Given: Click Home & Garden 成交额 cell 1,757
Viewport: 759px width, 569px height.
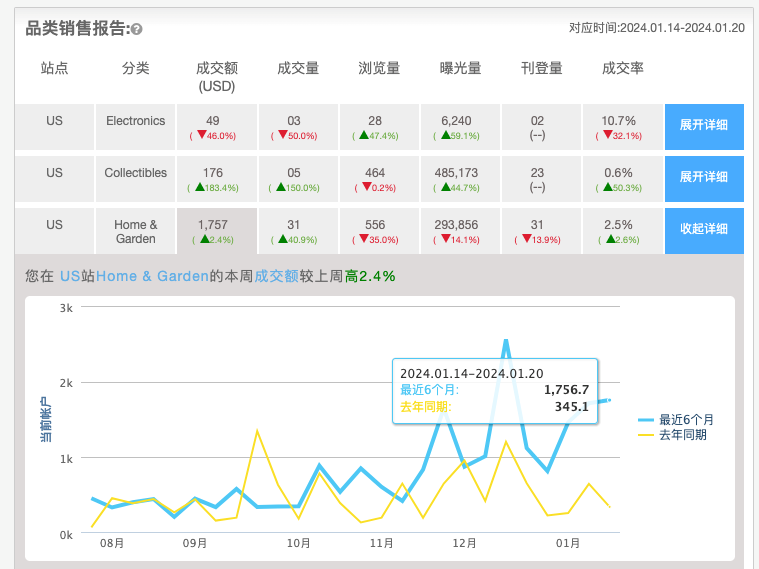Looking at the screenshot, I should point(217,231).
